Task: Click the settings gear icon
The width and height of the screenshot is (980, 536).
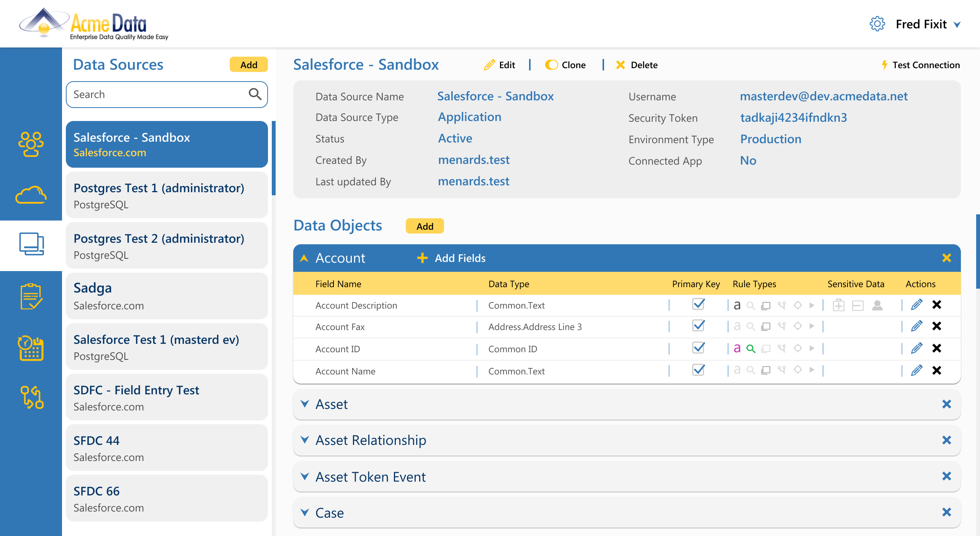Action: [877, 24]
